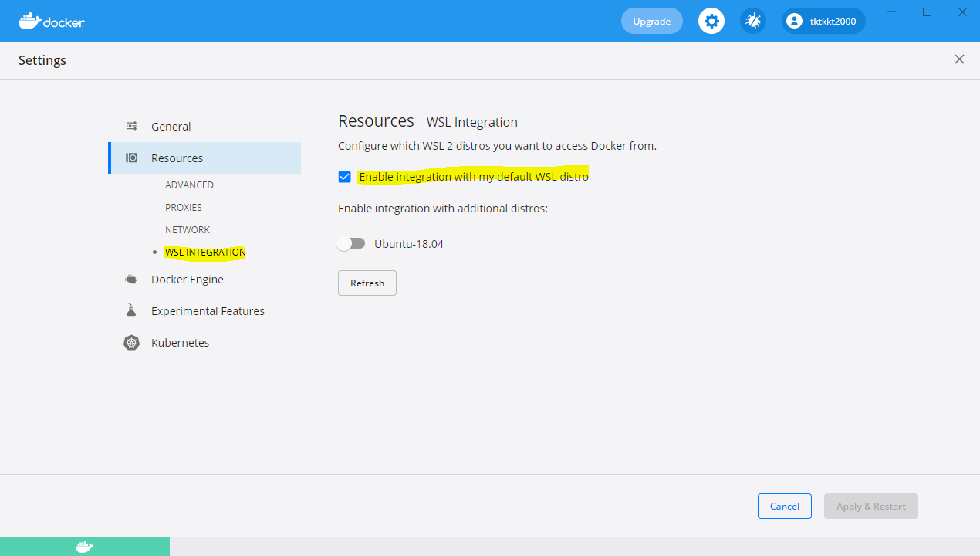
Task: Click the Experimental Features flask icon
Action: point(131,310)
